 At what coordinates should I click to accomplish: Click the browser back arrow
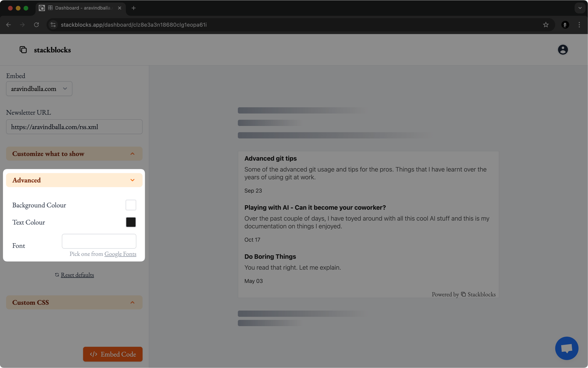click(9, 25)
